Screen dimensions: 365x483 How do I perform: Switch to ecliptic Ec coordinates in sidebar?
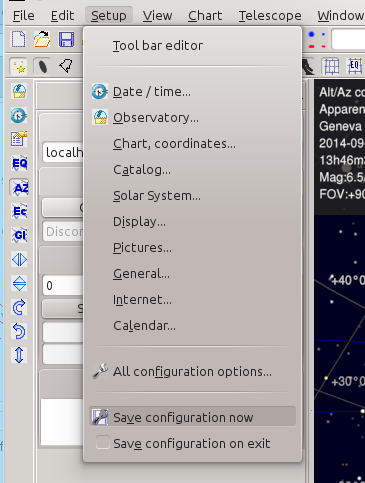pyautogui.click(x=19, y=211)
